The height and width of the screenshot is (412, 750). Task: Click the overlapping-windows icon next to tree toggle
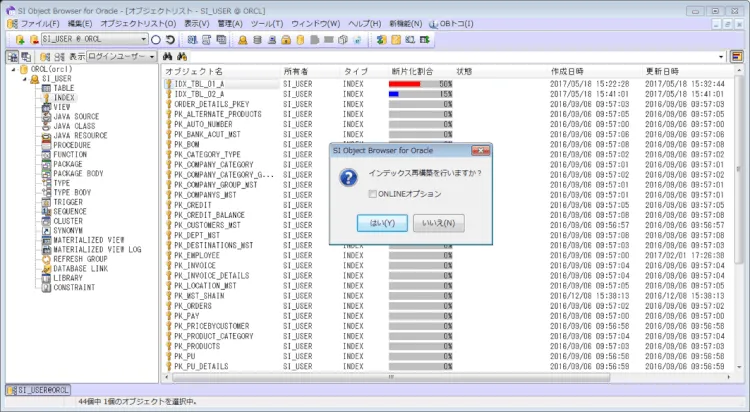(x=26, y=56)
